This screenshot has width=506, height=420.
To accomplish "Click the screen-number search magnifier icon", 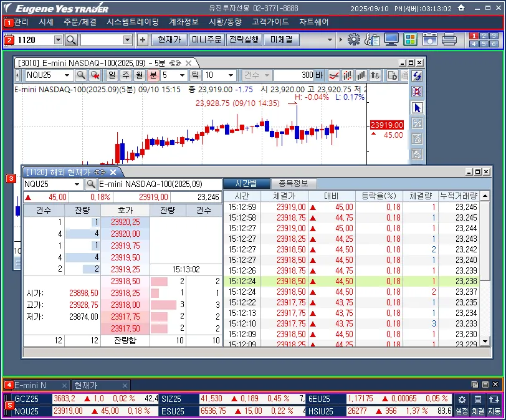I will 71,40.
